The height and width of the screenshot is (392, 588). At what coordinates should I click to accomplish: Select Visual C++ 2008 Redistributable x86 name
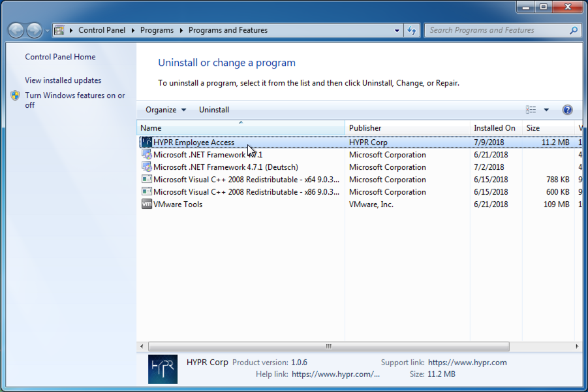247,192
